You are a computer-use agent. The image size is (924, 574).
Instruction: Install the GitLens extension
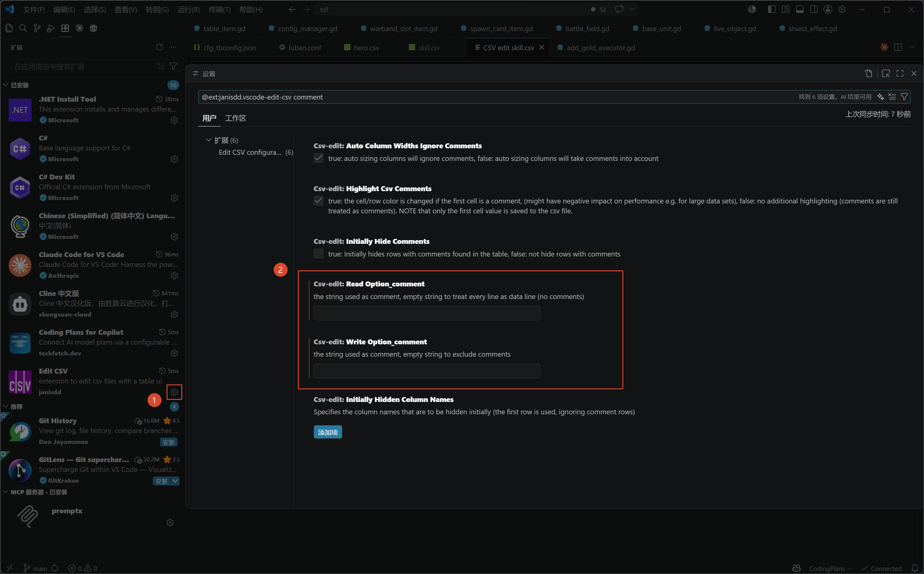pyautogui.click(x=161, y=481)
